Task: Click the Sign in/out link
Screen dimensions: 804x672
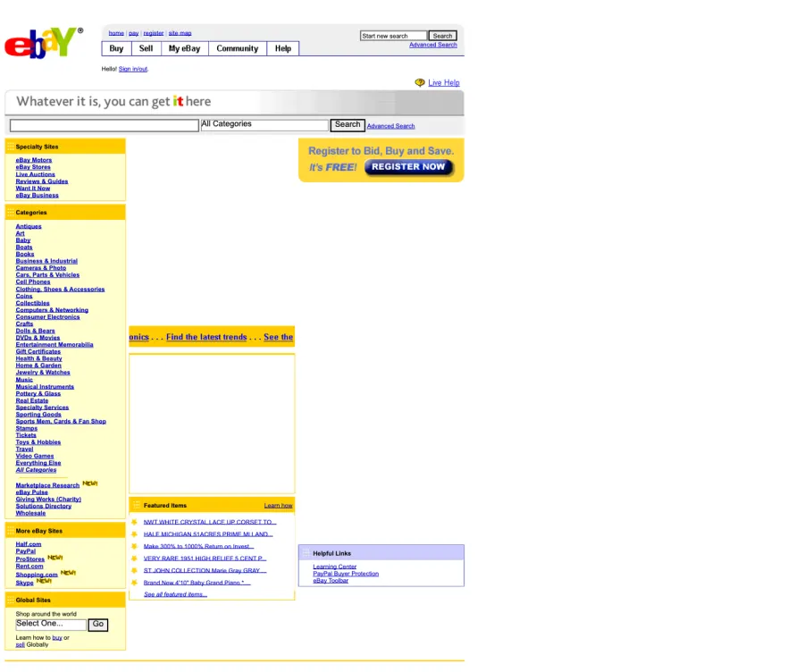Action: pos(133,69)
